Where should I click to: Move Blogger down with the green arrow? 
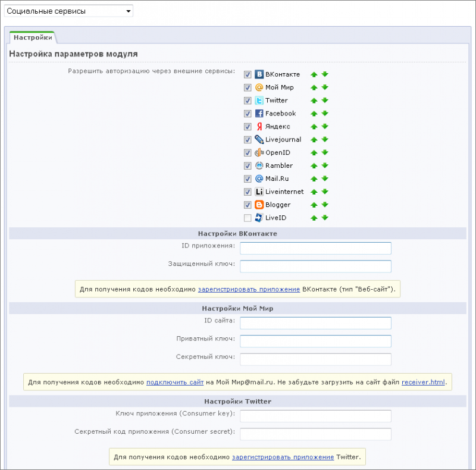(325, 205)
